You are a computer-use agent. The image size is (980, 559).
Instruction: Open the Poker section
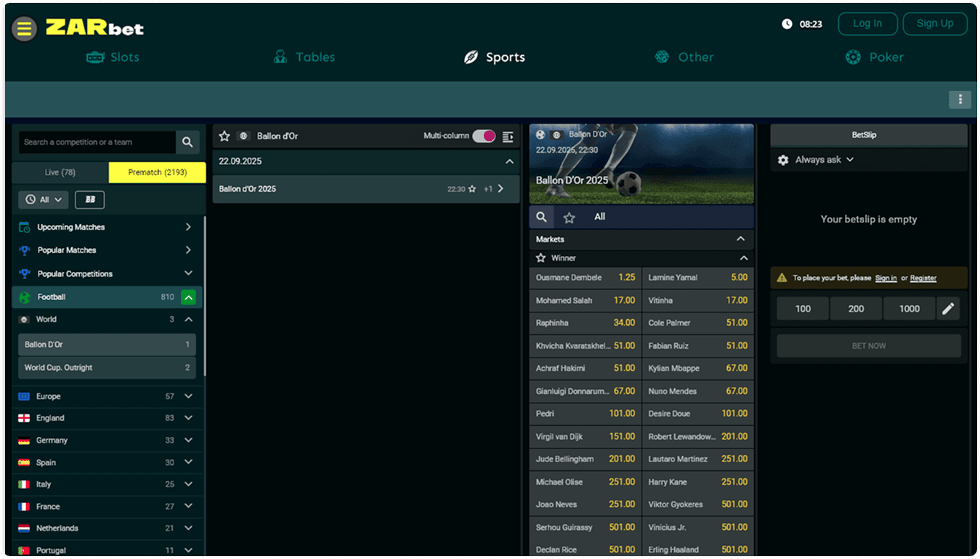(x=875, y=57)
